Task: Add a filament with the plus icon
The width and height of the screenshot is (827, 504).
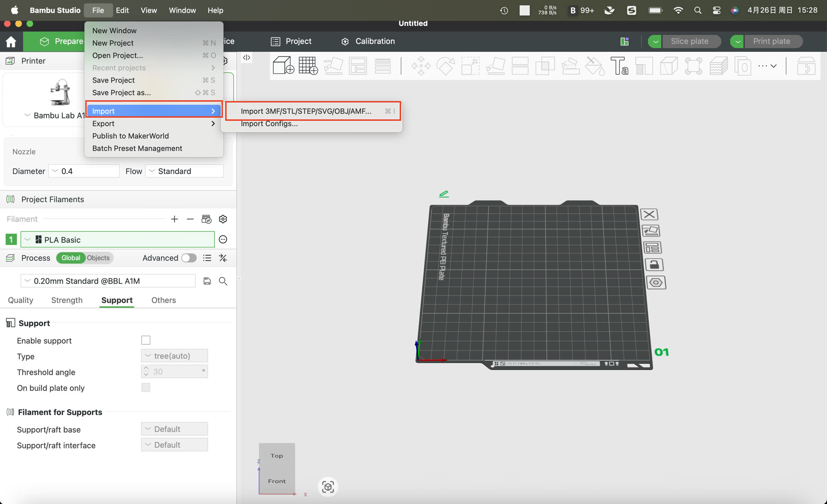Action: click(x=174, y=219)
